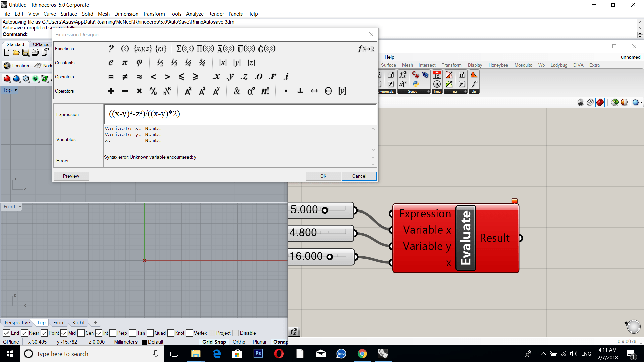Expand the Front viewport dropdown arrow

pos(20,207)
